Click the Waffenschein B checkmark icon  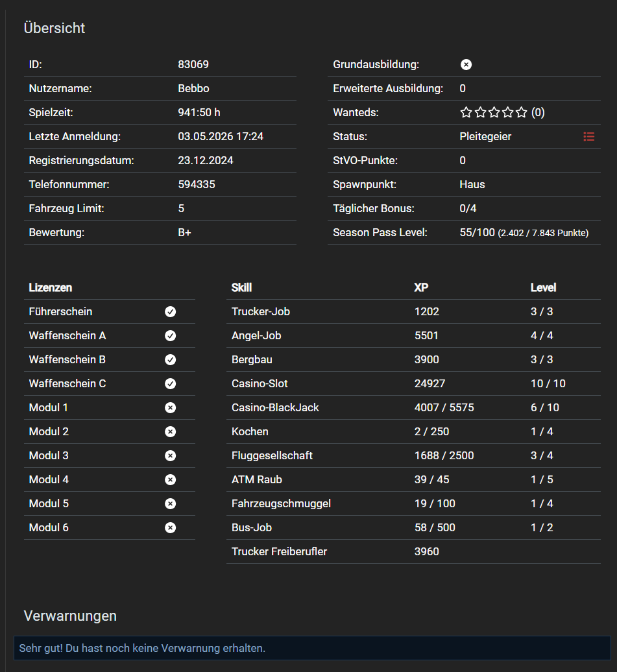pyautogui.click(x=170, y=359)
